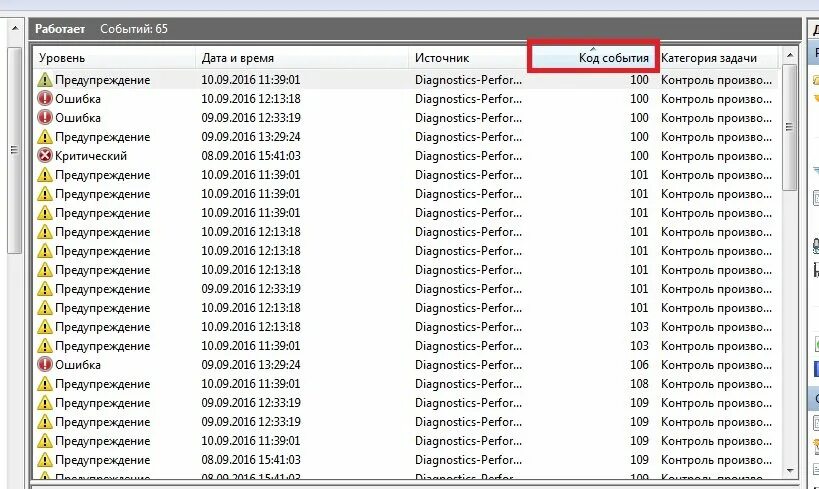
Task: Click the Diagnostics-Perfor... source in the Критический row
Action: [x=468, y=156]
